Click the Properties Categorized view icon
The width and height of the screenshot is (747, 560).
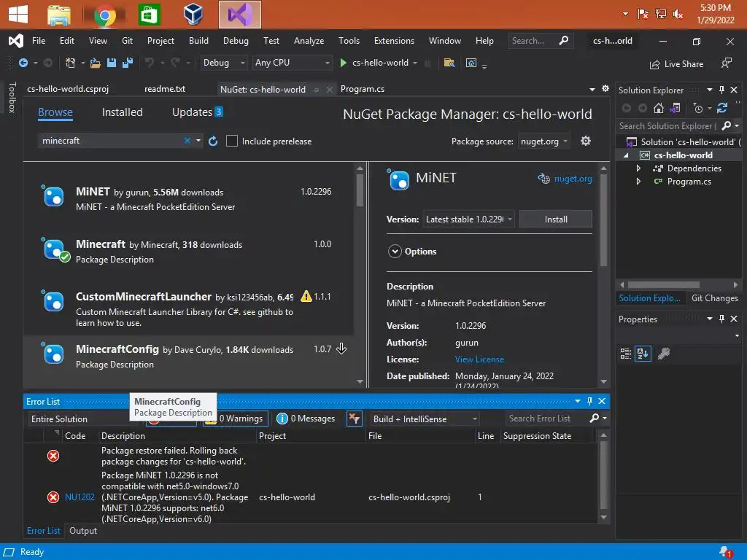click(625, 354)
